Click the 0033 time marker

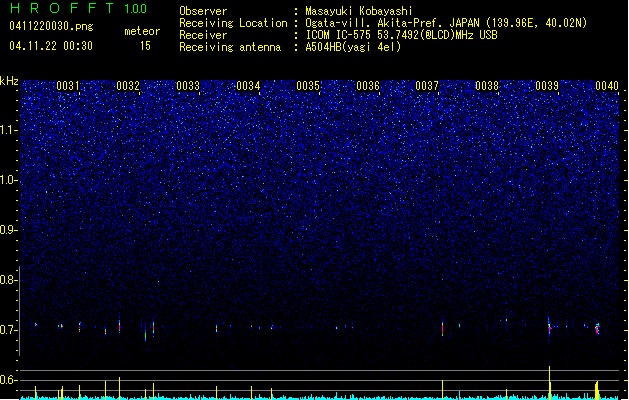[188, 85]
